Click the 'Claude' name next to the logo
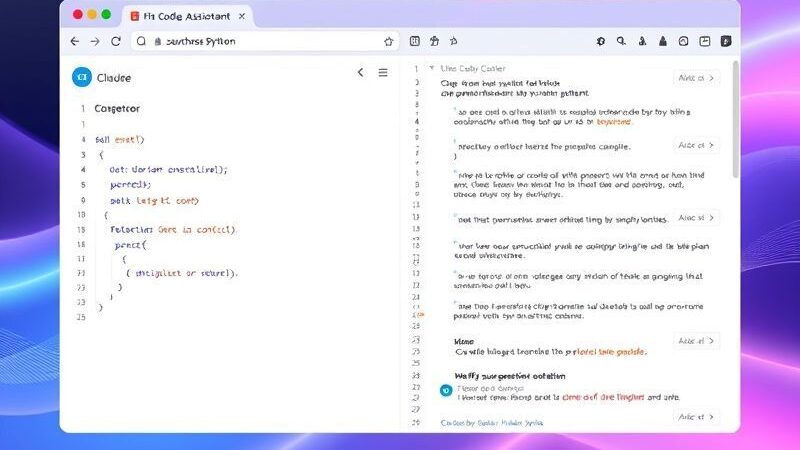800x450 pixels. (114, 78)
